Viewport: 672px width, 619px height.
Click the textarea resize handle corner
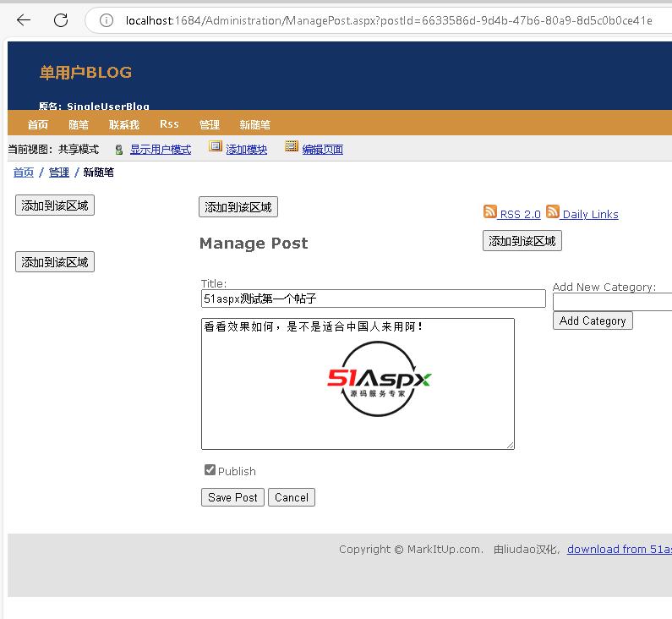click(510, 445)
